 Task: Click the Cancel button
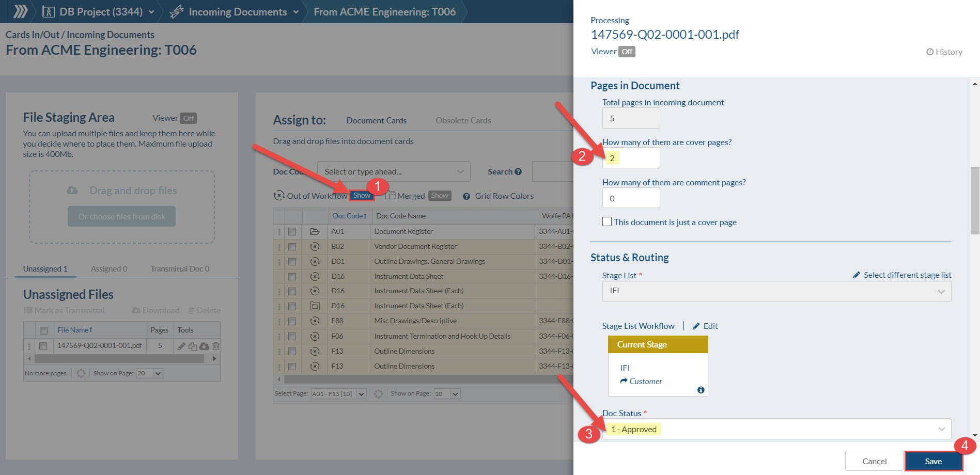874,461
